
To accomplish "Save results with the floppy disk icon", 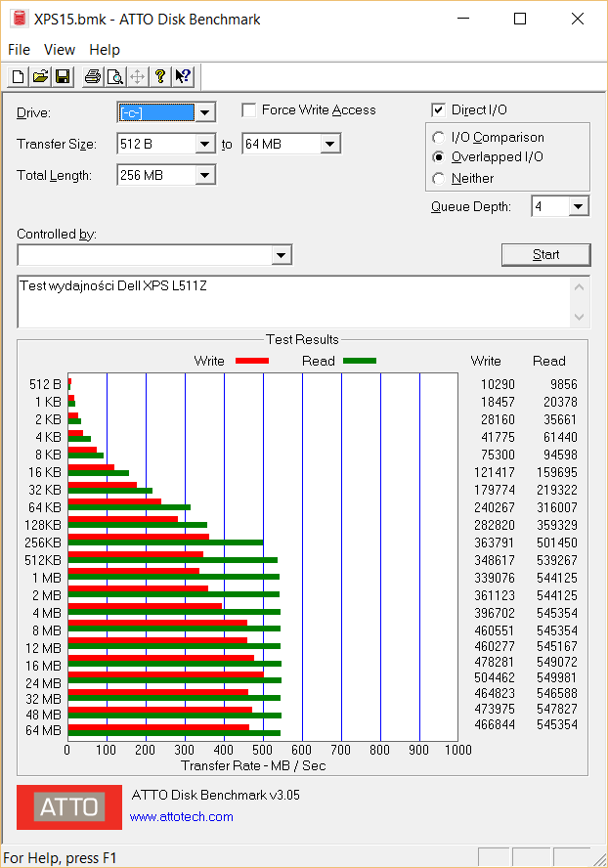I will [64, 76].
